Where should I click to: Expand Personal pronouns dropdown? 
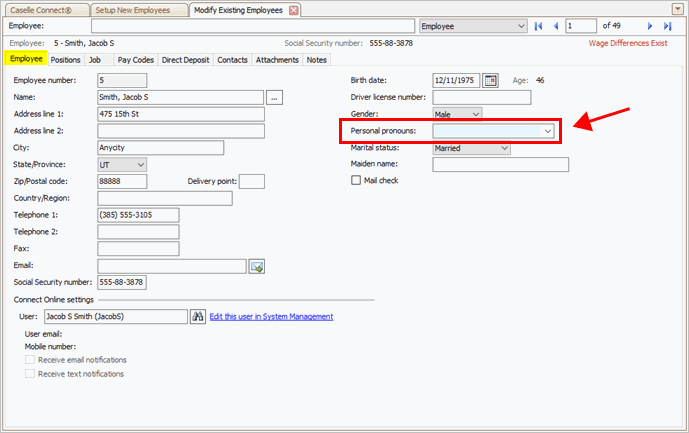[547, 131]
